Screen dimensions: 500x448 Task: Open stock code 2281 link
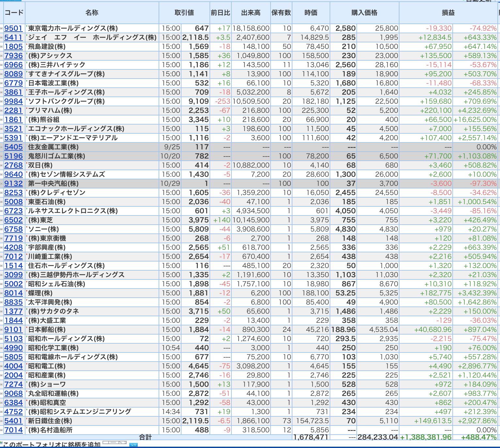click(13, 111)
